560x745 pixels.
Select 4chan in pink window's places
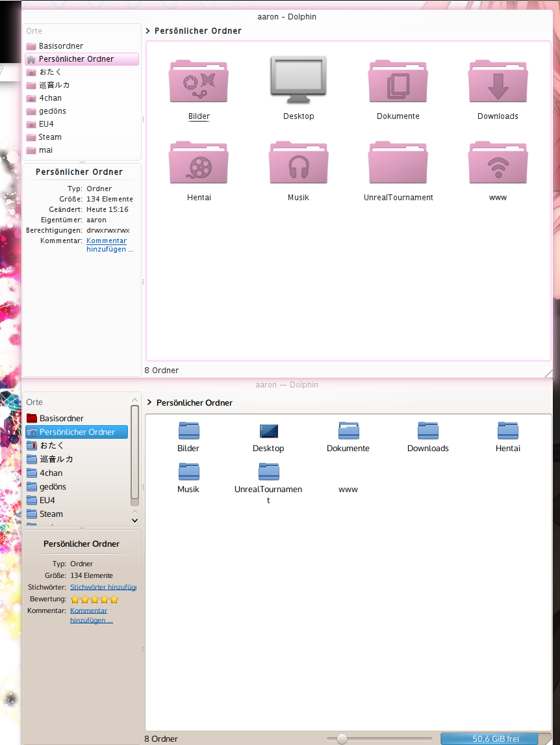[82, 98]
